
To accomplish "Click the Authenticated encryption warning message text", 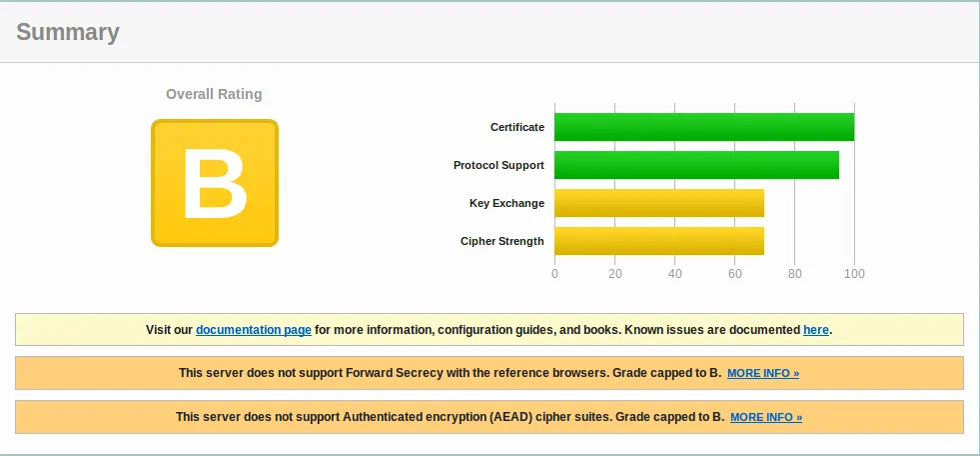I will click(450, 417).
